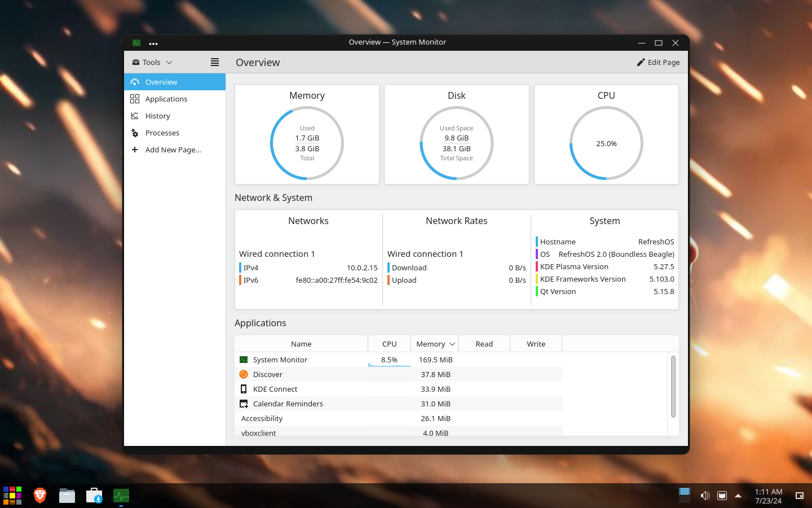
Task: Click the Disk used space pie chart
Action: point(457,143)
